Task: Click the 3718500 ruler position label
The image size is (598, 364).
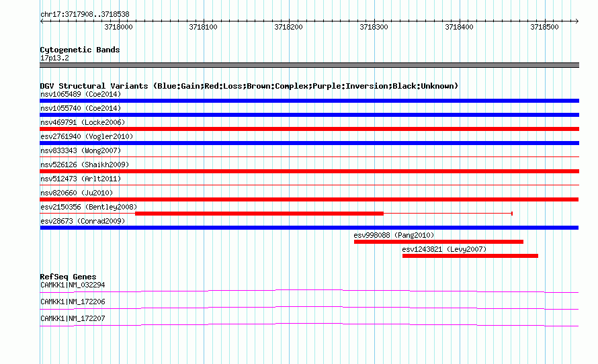Action: [x=545, y=27]
